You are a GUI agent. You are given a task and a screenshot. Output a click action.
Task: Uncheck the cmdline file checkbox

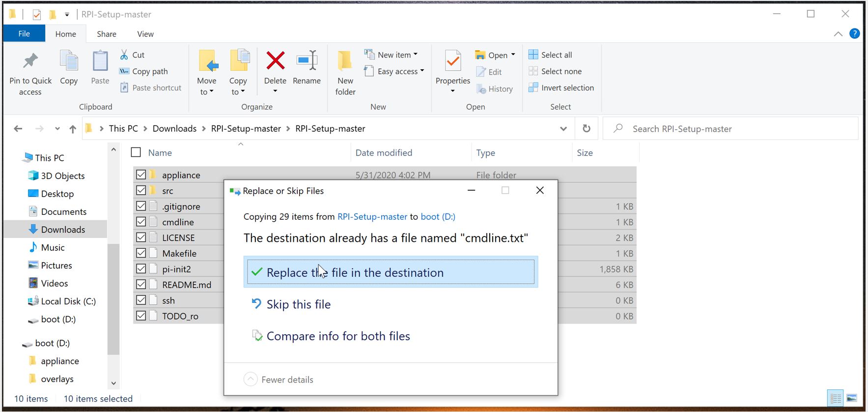[x=141, y=222]
